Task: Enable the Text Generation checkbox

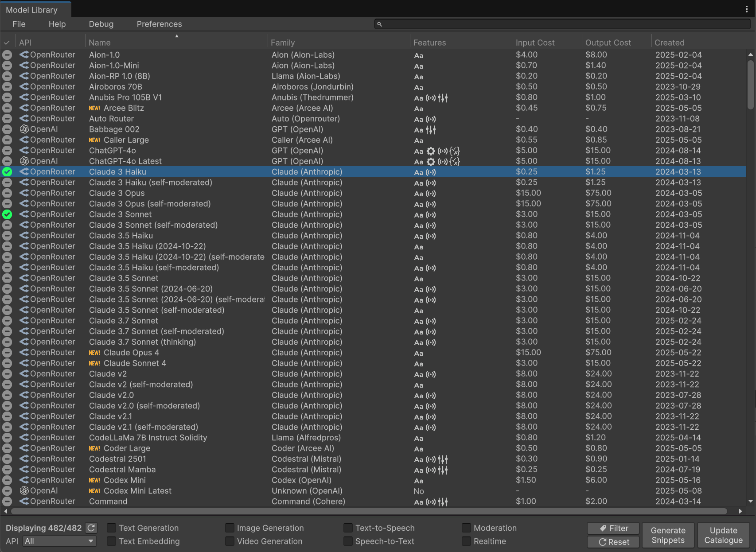Action: tap(112, 528)
